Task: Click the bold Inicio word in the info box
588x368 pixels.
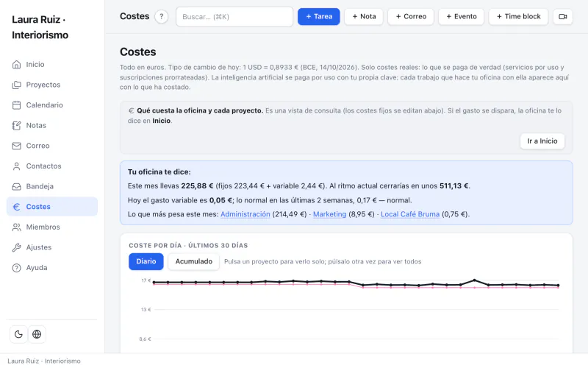Action: click(x=161, y=121)
